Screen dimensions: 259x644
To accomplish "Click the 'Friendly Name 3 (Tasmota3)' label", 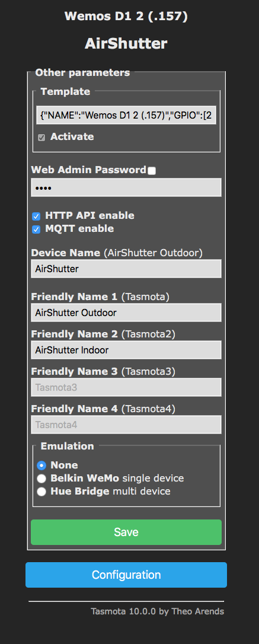I will tap(103, 372).
